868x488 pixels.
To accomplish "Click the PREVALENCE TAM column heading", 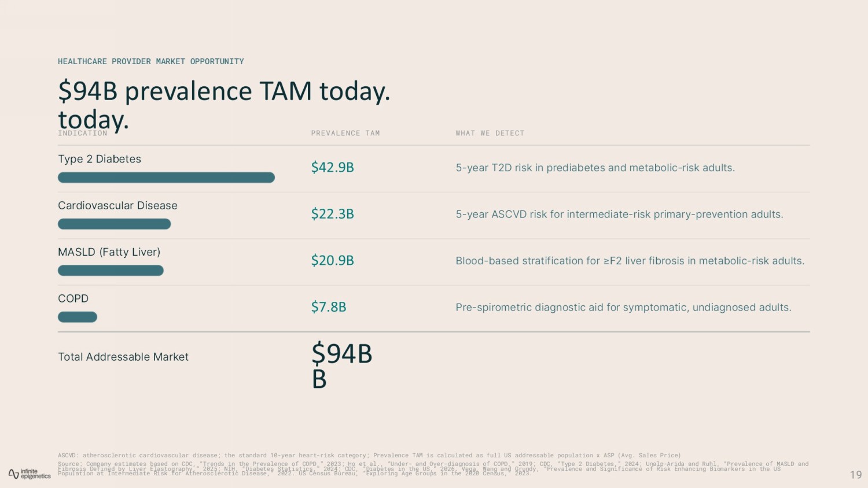I will (x=345, y=133).
